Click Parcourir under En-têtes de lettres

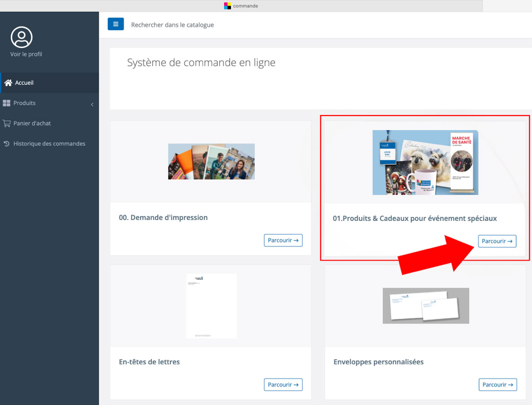(x=283, y=385)
